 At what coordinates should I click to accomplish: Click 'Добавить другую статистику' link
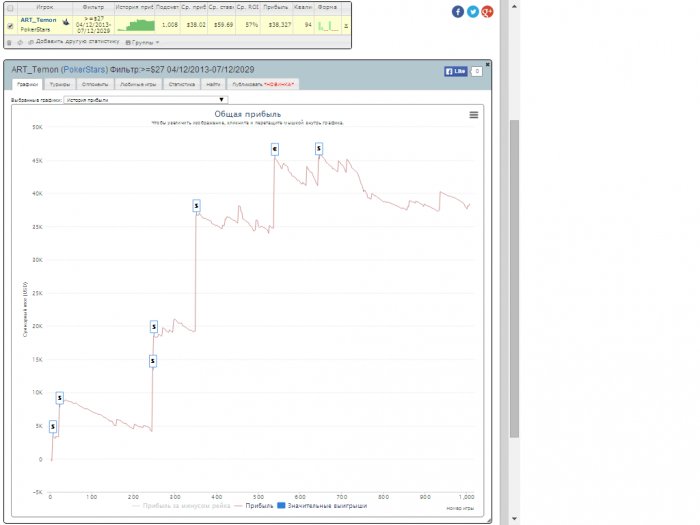(68, 42)
